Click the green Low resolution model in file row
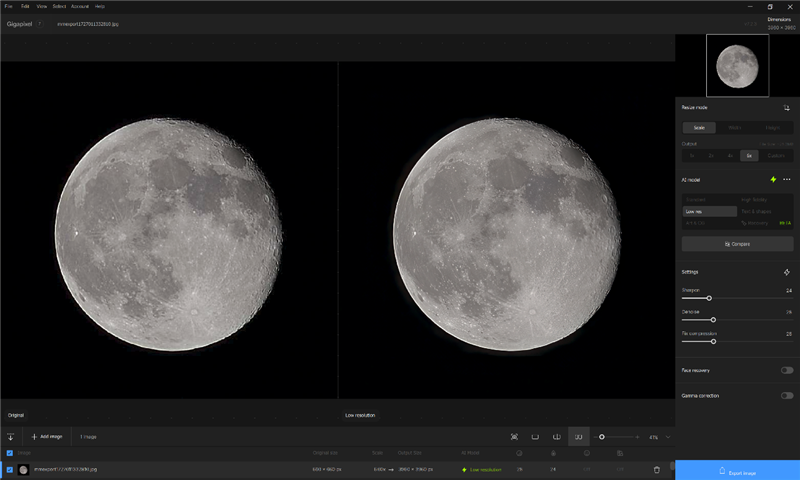Image resolution: width=800 pixels, height=480 pixels. click(x=482, y=470)
